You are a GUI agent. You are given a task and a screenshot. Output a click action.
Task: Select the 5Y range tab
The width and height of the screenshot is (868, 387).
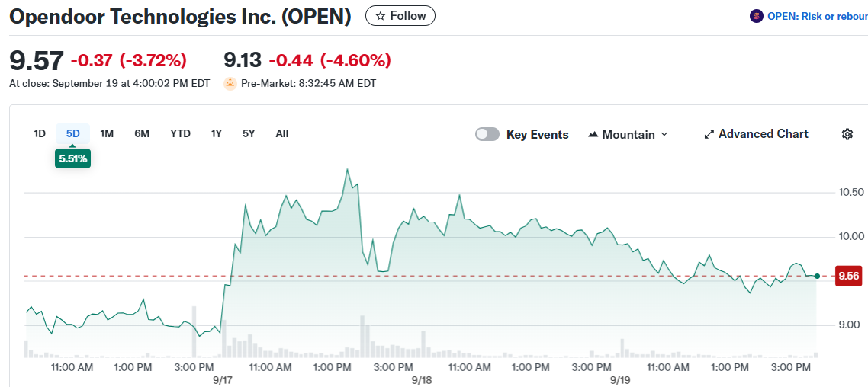point(249,134)
